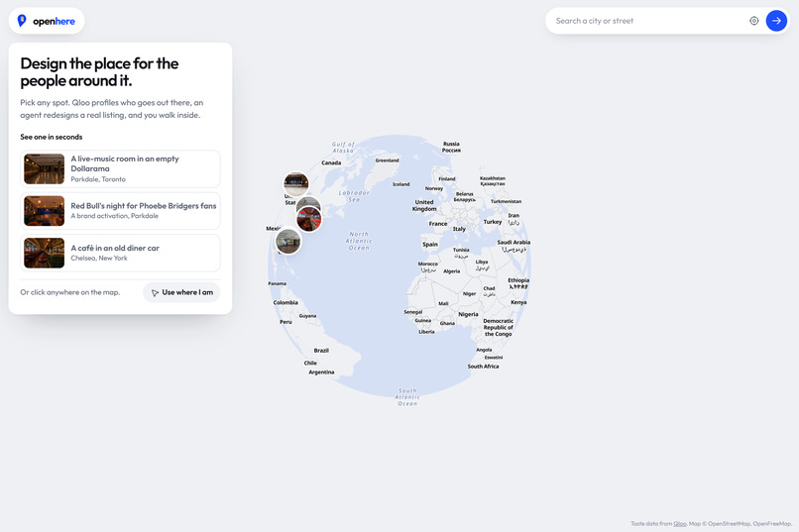Click Algeria label on the globe

tap(451, 271)
